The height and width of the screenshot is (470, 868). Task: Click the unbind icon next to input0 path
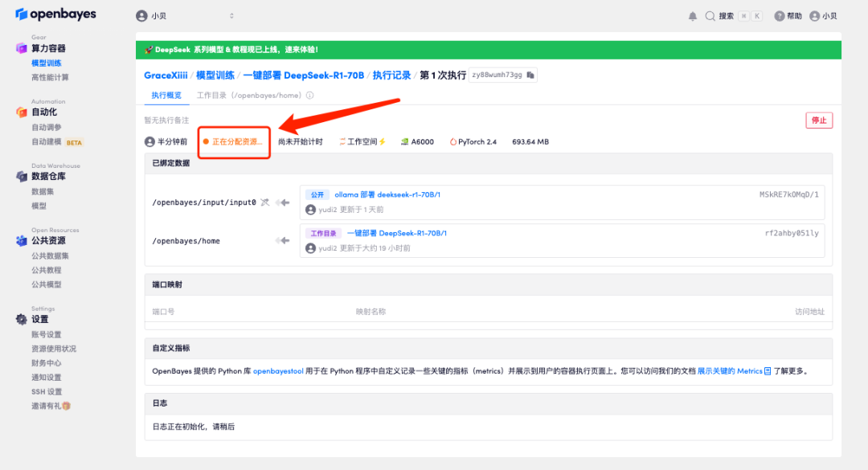(265, 202)
